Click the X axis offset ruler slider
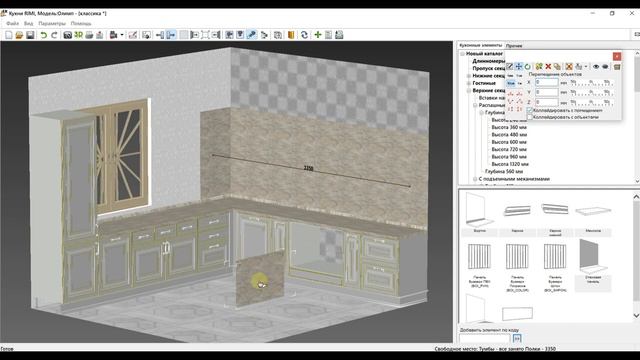This screenshot has height=360, width=640. pos(591,83)
